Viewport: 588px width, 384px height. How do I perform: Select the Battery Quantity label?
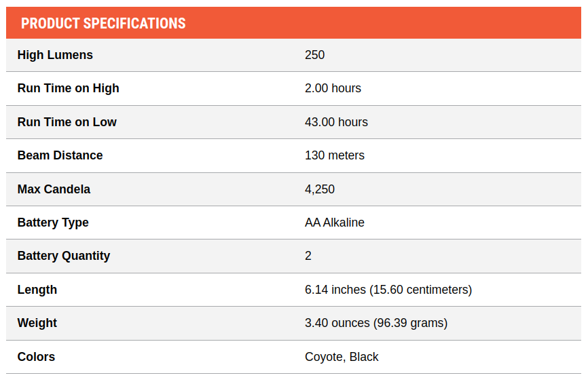[64, 256]
